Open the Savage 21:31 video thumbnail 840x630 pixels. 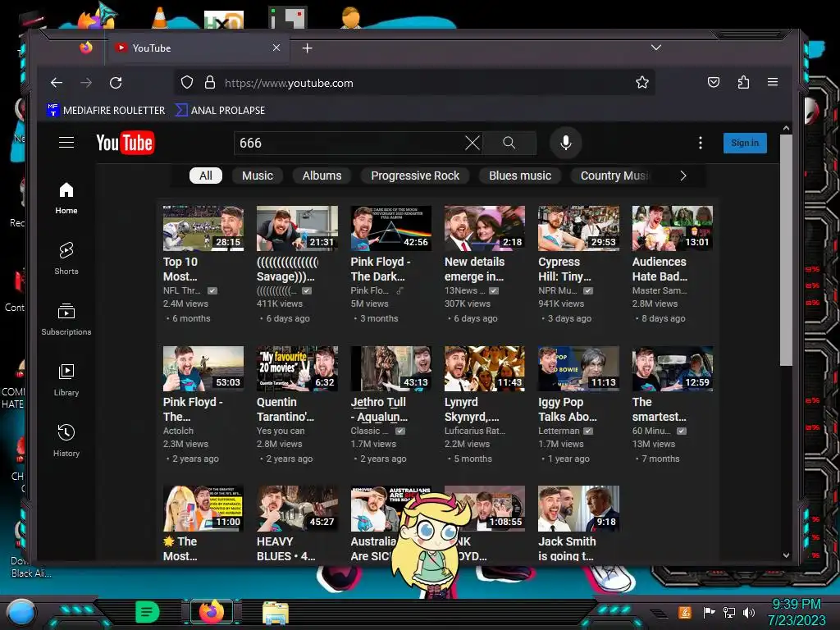[x=297, y=228]
